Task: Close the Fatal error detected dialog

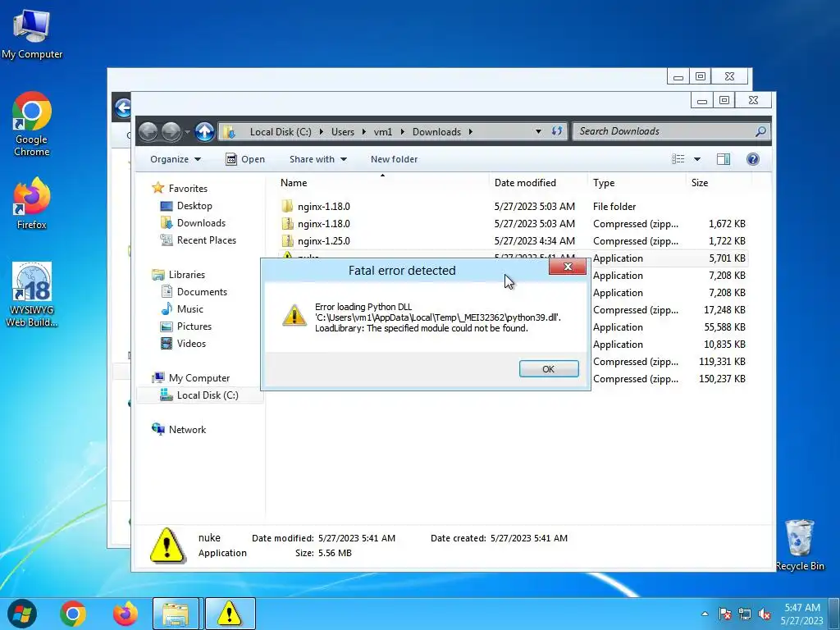Action: pyautogui.click(x=568, y=267)
